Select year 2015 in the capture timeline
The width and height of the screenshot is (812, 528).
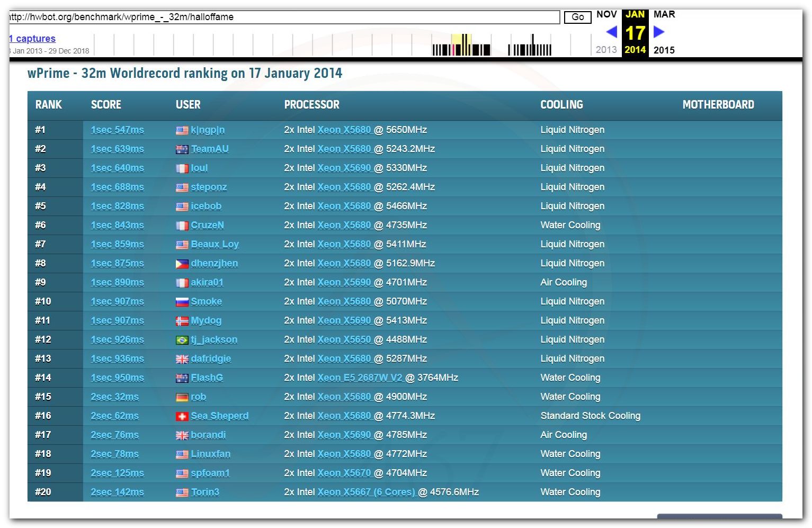coord(664,50)
